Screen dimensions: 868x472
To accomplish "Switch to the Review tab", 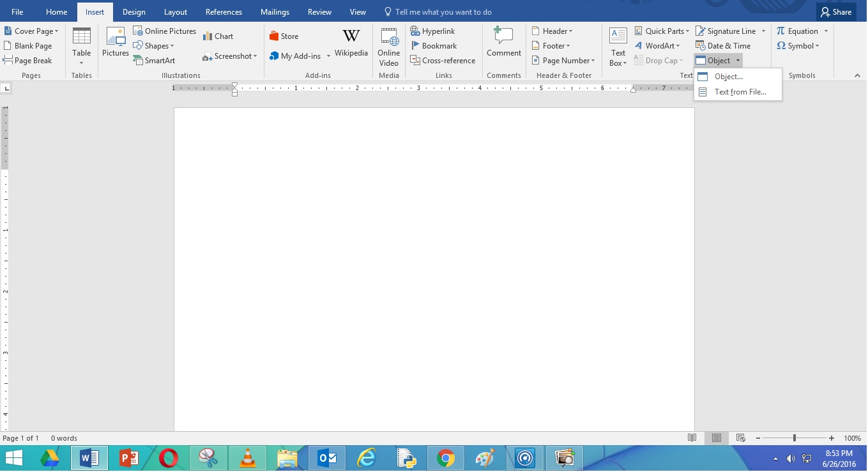I will (319, 12).
